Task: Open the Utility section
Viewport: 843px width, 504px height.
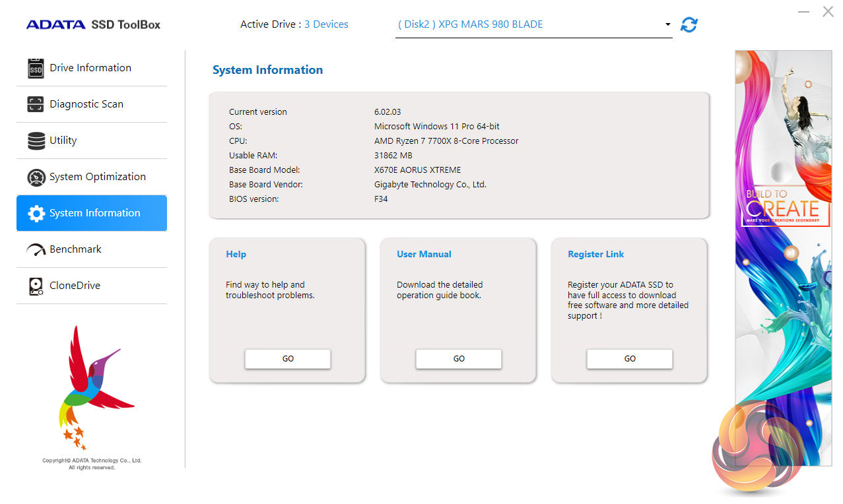Action: pos(92,141)
